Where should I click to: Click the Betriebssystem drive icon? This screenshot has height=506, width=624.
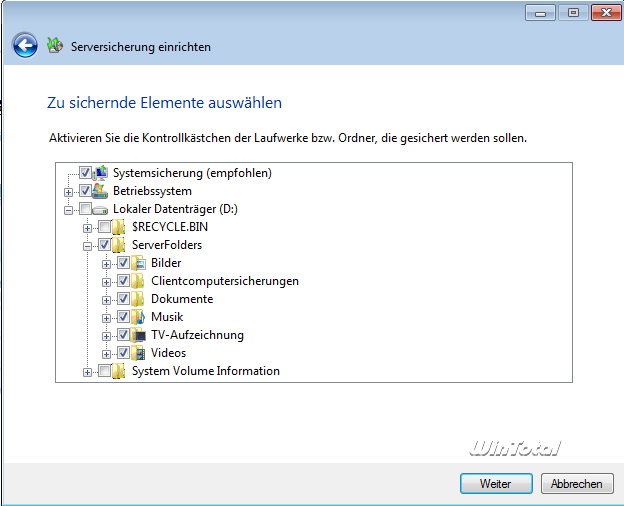tap(101, 191)
